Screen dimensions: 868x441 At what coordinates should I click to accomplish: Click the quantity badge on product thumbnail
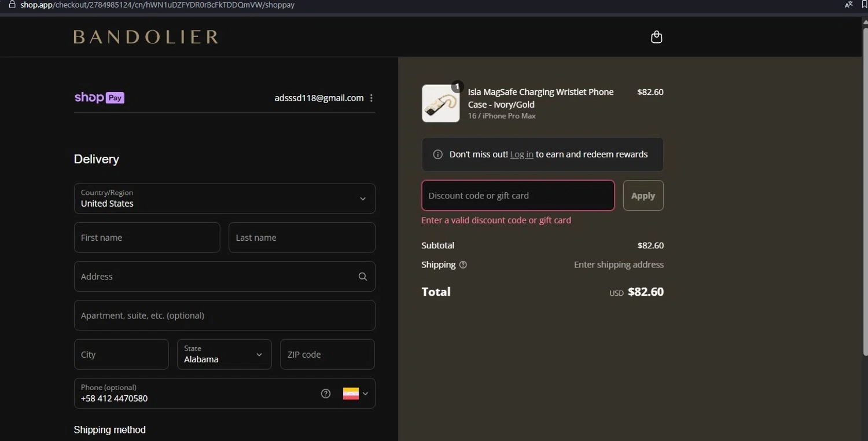pos(457,87)
